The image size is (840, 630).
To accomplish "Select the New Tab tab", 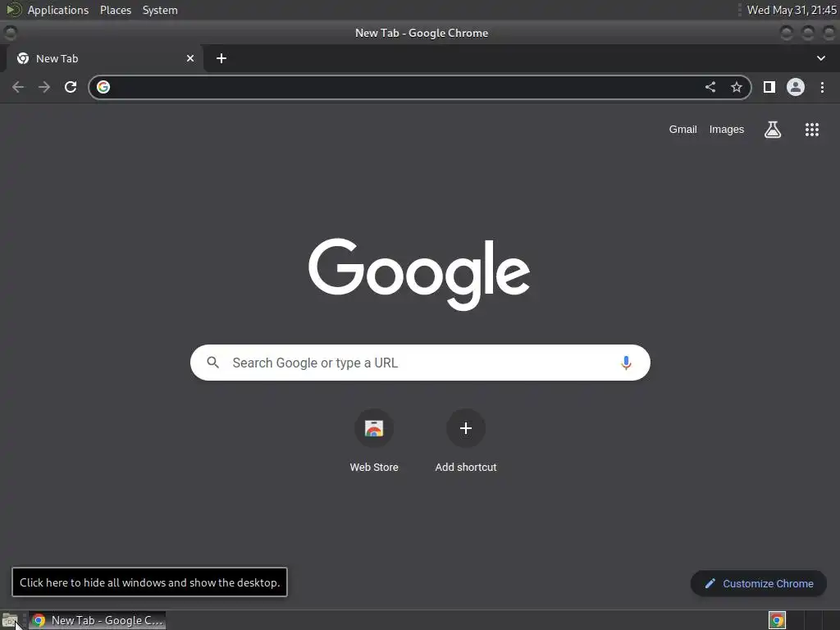I will (x=105, y=58).
